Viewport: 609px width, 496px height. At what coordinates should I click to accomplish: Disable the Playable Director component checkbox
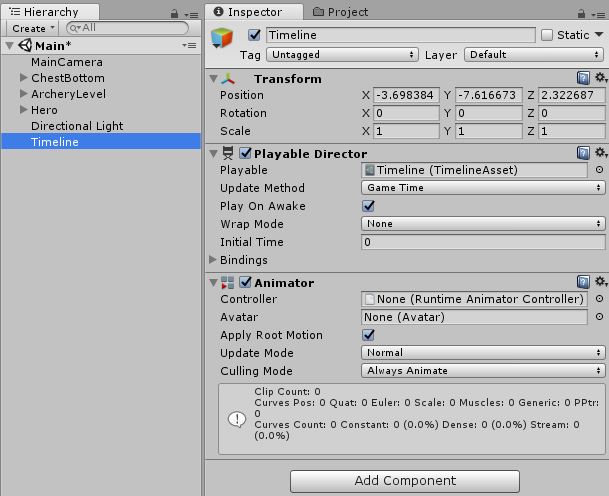tap(245, 153)
